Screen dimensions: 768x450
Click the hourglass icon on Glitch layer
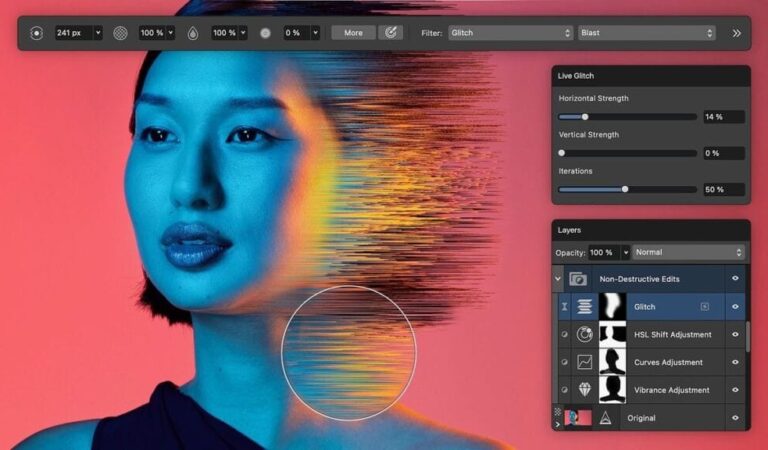tap(564, 307)
